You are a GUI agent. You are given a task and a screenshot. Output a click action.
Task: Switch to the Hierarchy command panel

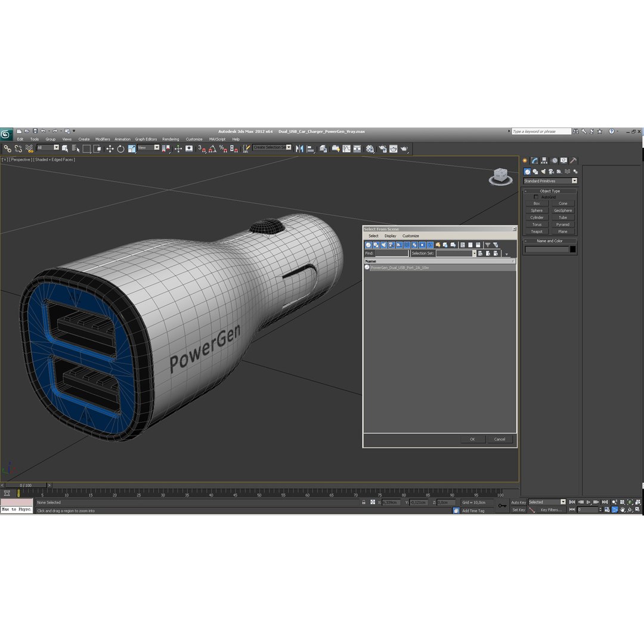(544, 160)
